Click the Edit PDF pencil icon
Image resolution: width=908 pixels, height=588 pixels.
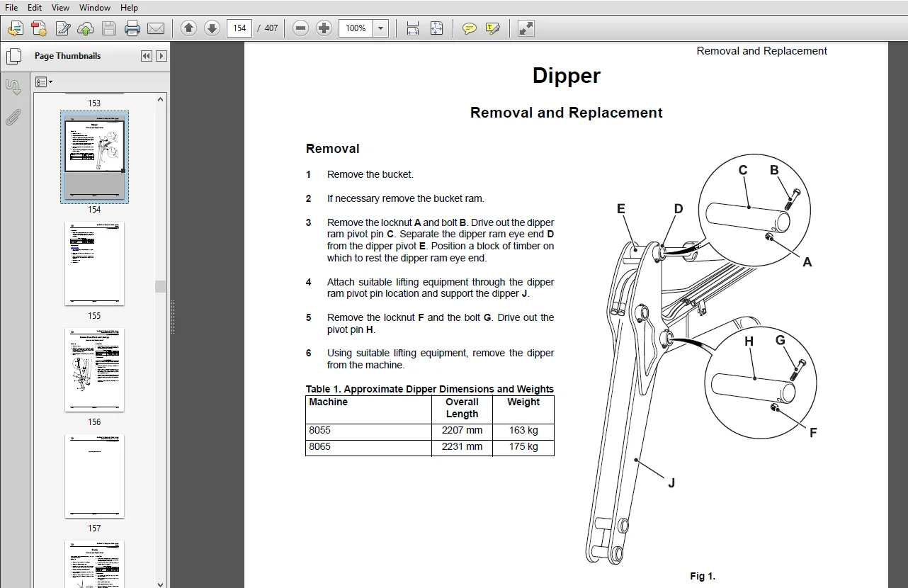coord(62,28)
